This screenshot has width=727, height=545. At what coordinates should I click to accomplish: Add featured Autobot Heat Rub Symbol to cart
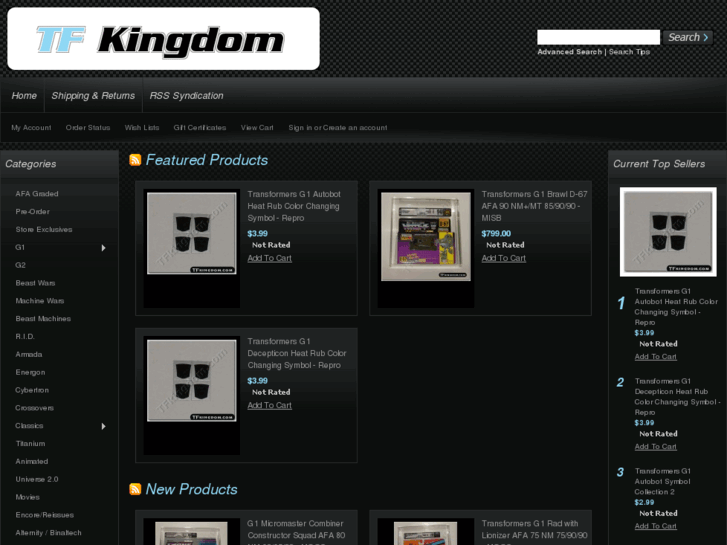(x=269, y=258)
